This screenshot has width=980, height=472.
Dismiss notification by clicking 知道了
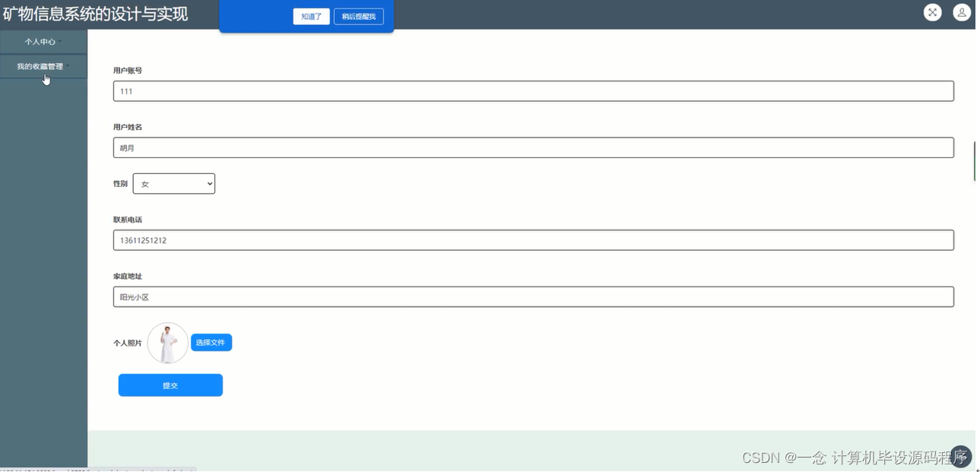click(310, 16)
